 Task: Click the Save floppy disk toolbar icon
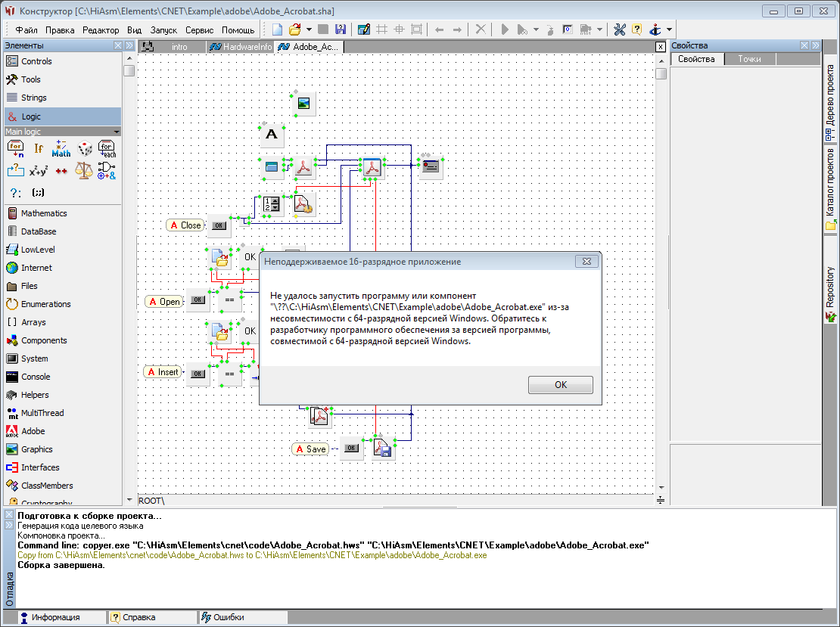[x=340, y=29]
